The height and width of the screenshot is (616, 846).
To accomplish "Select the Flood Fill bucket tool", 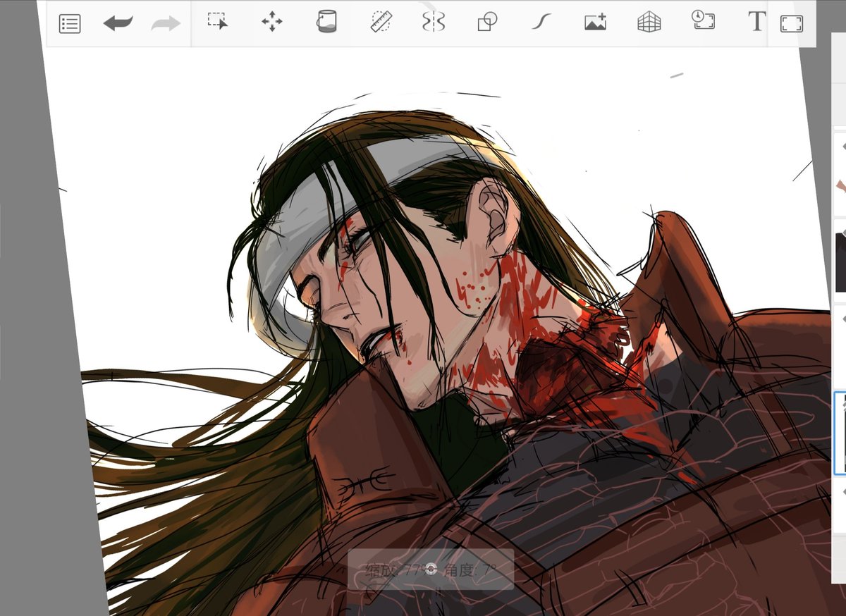I will (x=326, y=21).
